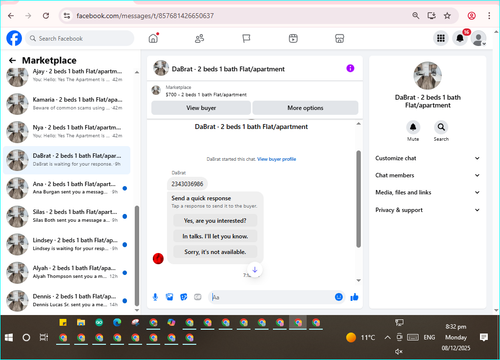Open Alyah conversation in list
This screenshot has width=500, height=360.
[67, 272]
